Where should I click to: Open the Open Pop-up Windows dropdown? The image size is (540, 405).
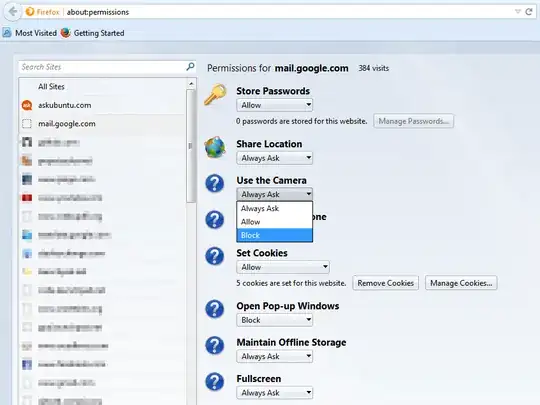tap(274, 320)
